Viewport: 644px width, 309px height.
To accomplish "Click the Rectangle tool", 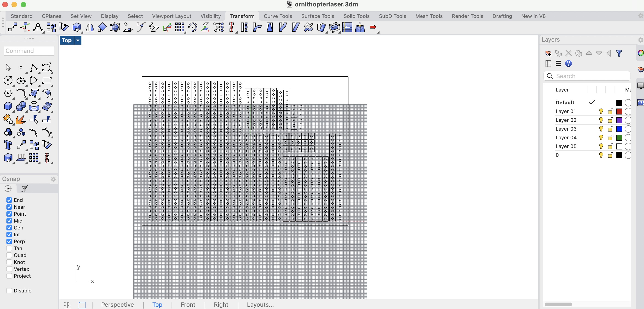I will pyautogui.click(x=47, y=80).
